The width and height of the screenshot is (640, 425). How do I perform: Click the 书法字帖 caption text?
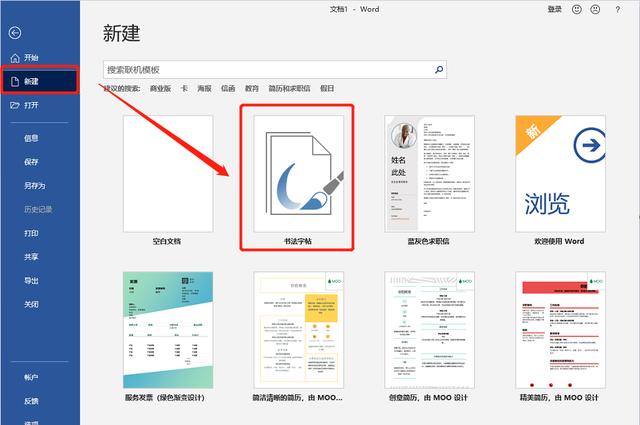(298, 241)
